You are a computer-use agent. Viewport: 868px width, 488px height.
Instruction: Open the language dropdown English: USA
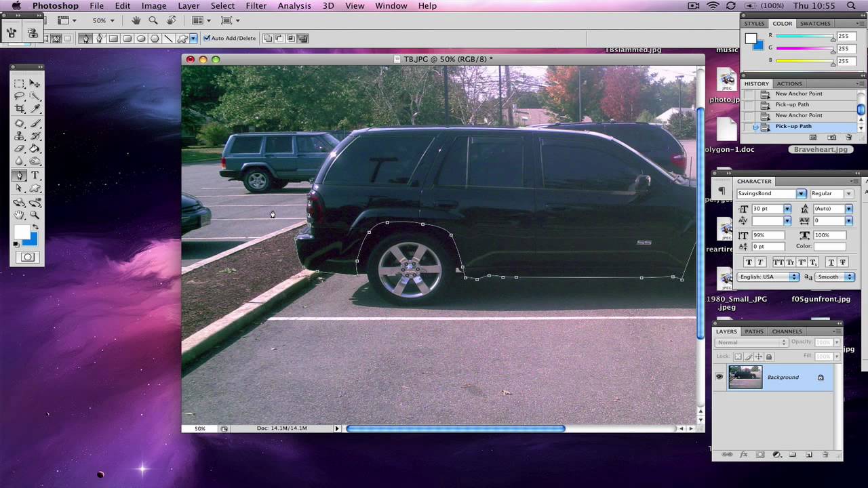pos(769,277)
